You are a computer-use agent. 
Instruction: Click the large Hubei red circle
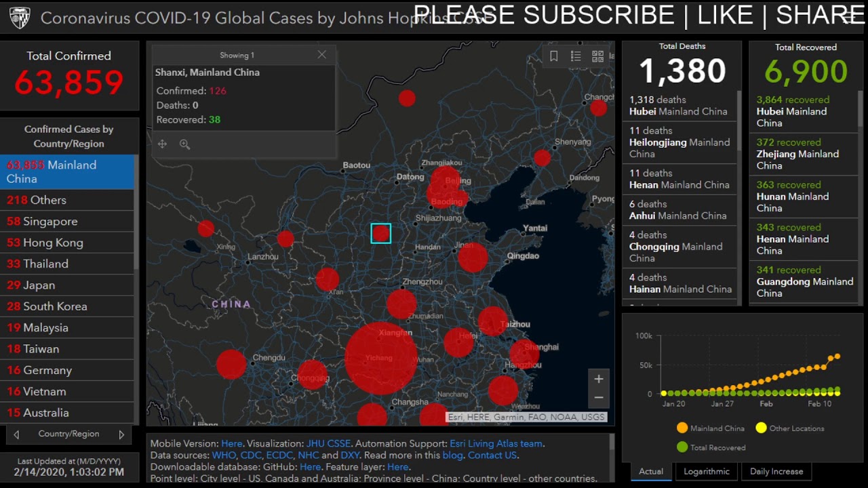[x=381, y=358]
